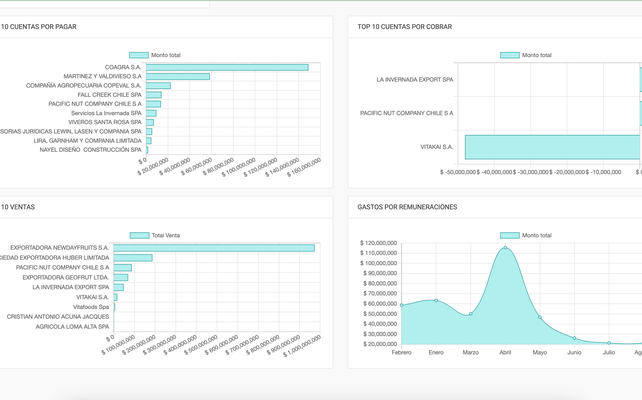Click legend color box in Gastos por Remuneraciones chart
Screen dimensions: 642x400
(509, 235)
